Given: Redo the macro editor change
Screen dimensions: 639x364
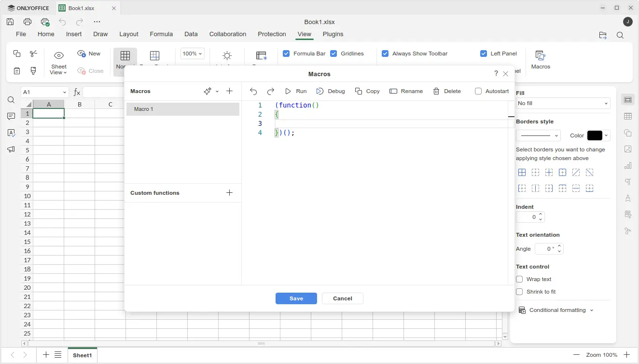Looking at the screenshot, I should click(271, 91).
